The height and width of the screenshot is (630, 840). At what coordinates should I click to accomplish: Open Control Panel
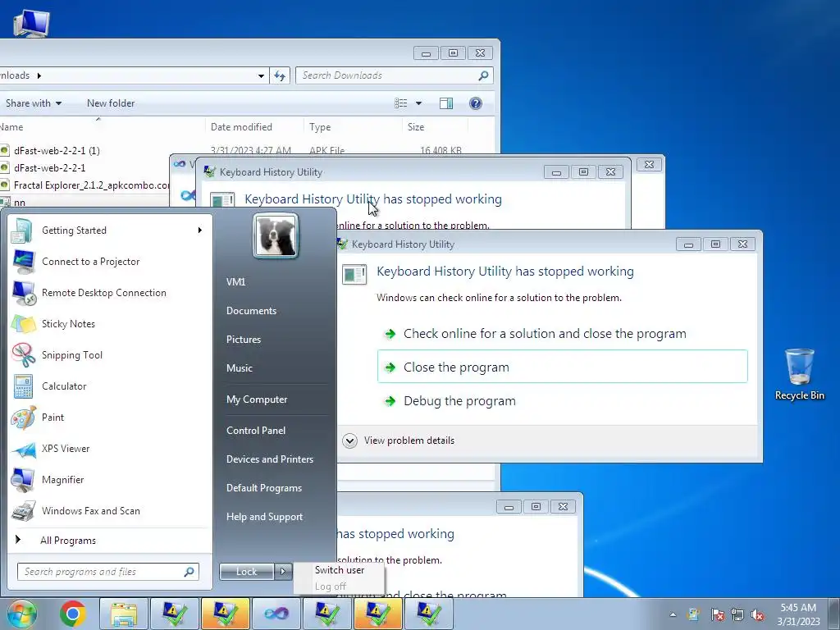tap(256, 431)
